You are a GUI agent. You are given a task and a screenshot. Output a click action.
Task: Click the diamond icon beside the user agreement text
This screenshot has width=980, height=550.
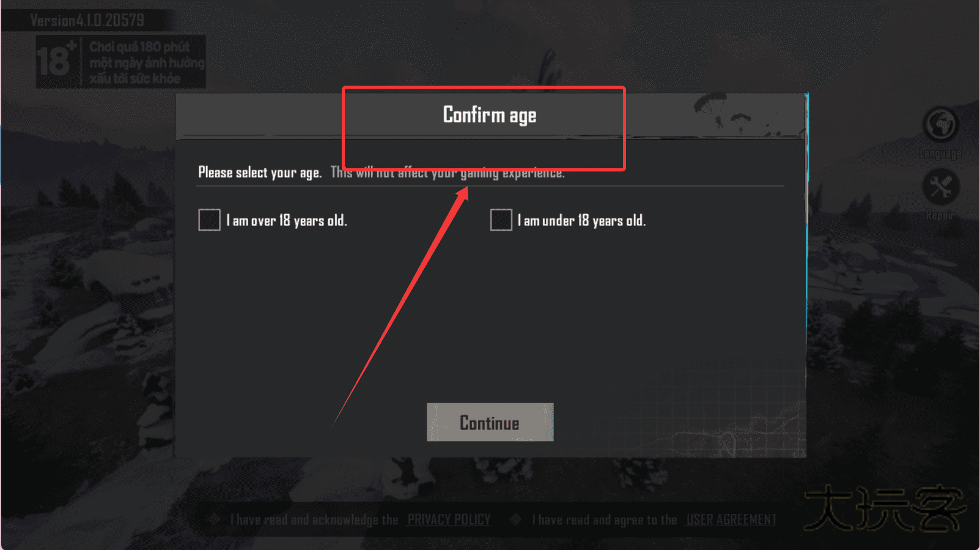pos(515,519)
